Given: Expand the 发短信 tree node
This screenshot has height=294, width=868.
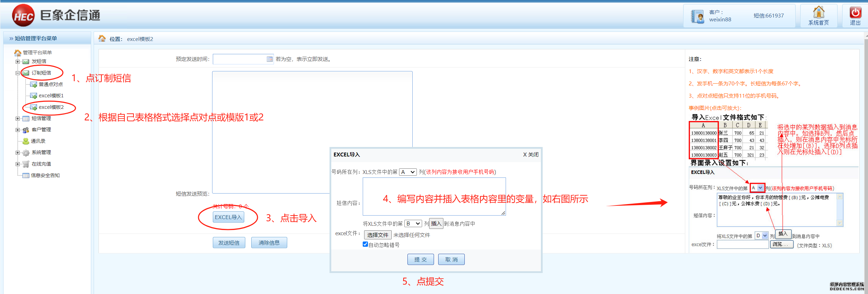Looking at the screenshot, I should point(17,62).
